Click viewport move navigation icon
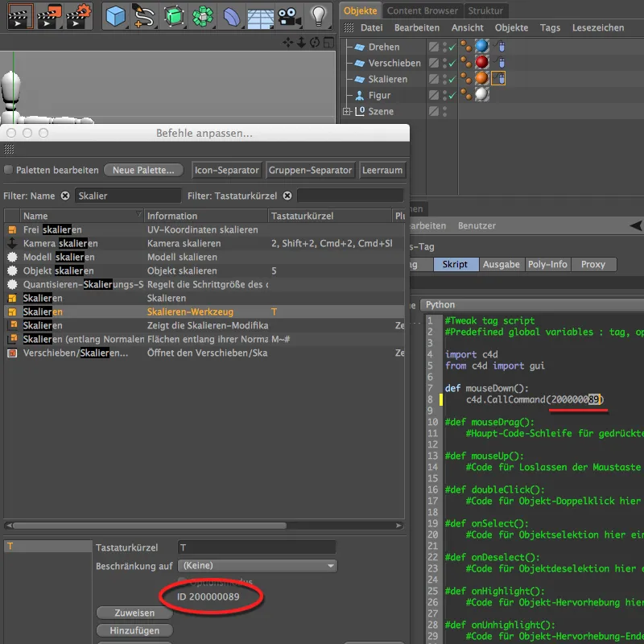This screenshot has height=644, width=644. 288,43
